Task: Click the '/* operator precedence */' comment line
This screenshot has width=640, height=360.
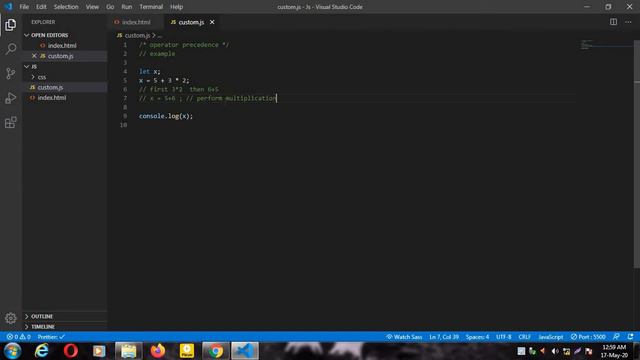Action: click(x=184, y=45)
